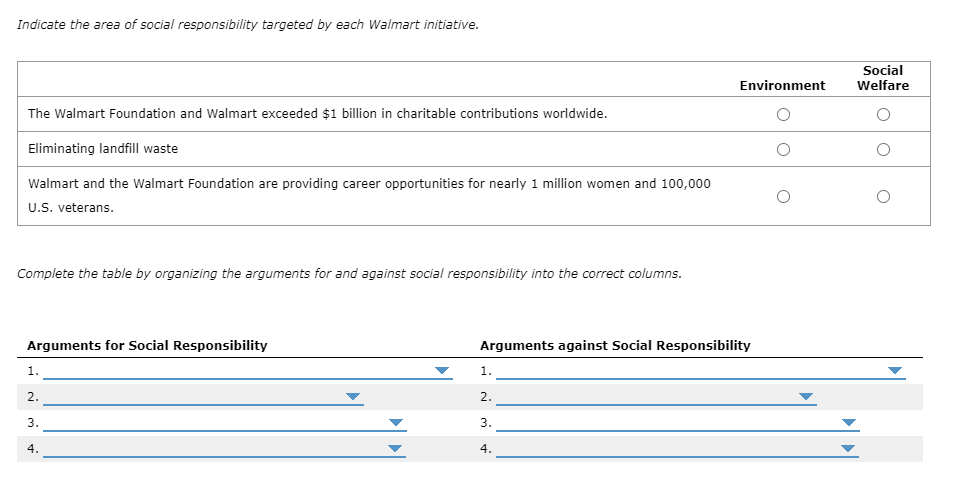Select Social Welfare for career opportunities row
The image size is (980, 485).
click(x=882, y=197)
